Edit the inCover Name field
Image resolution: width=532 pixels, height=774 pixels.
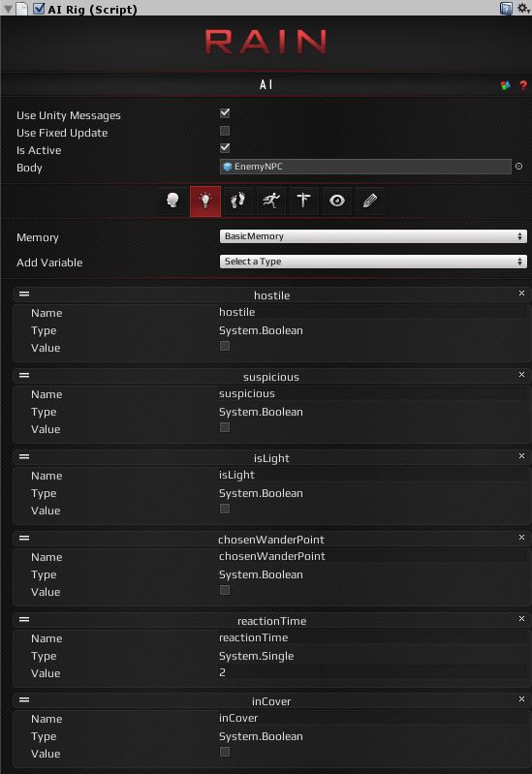(x=373, y=718)
